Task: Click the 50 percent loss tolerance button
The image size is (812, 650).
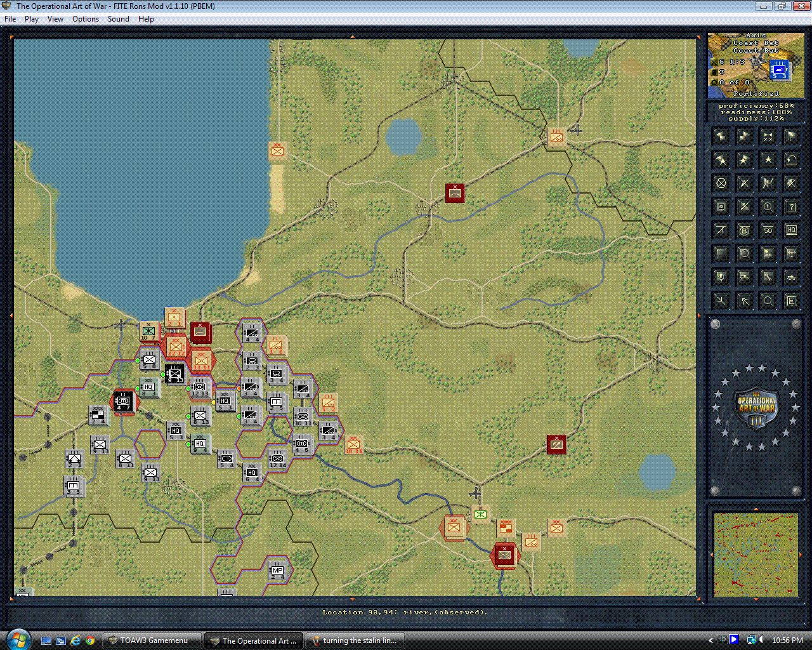Action: point(768,230)
